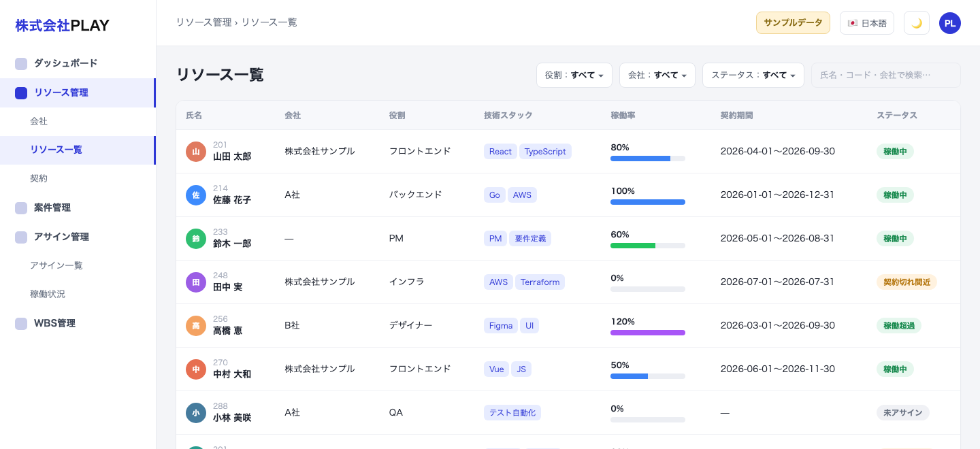This screenshot has height=449, width=980.
Task: Click 佐藤 花子's avatar icon
Action: [196, 195]
